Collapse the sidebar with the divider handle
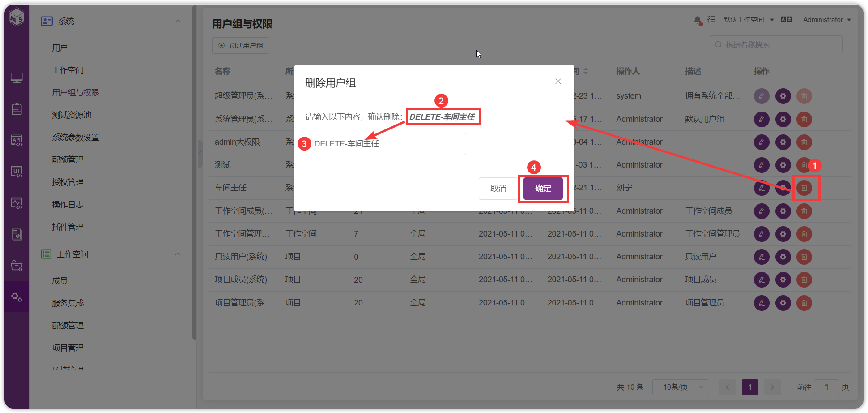The width and height of the screenshot is (868, 413). (x=200, y=154)
